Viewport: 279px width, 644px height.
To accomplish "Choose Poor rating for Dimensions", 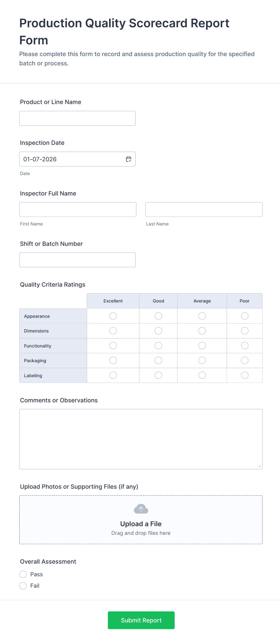I will [x=244, y=330].
